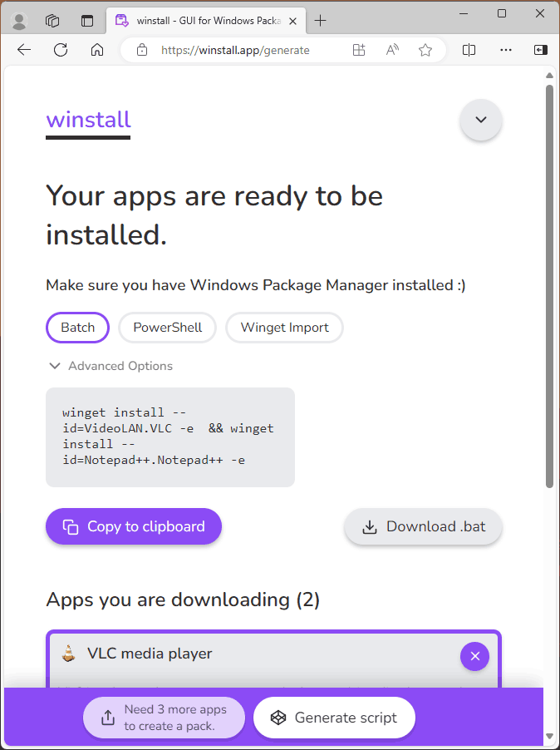Image resolution: width=560 pixels, height=750 pixels.
Task: Open the winstall home via its logo link
Action: pos(88,120)
